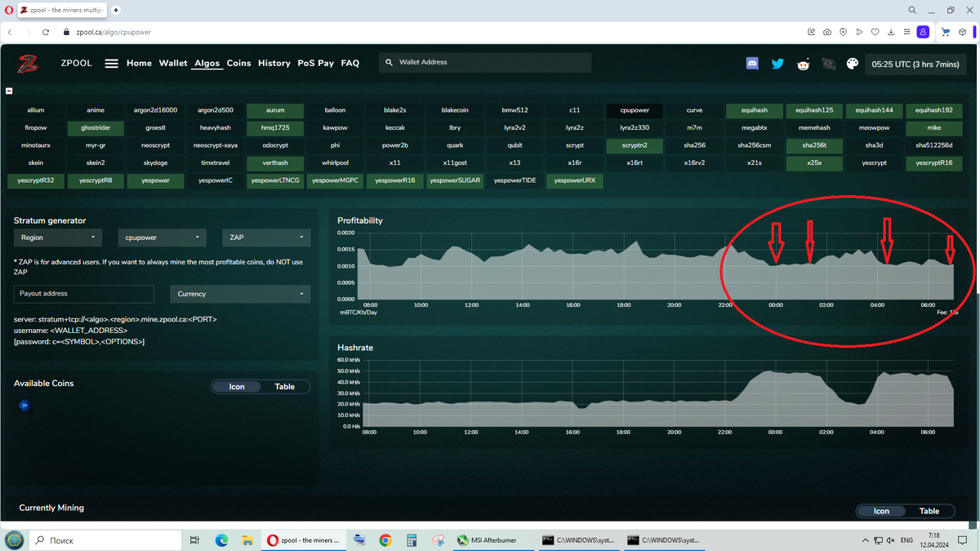Click the Opera extensions cube icon
This screenshot has width=980, height=551.
pyautogui.click(x=963, y=32)
